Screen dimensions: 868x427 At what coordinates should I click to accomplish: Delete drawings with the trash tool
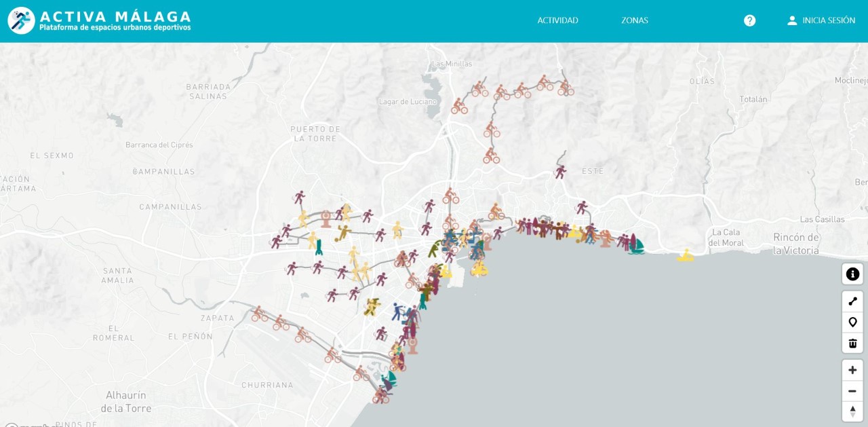pyautogui.click(x=852, y=343)
